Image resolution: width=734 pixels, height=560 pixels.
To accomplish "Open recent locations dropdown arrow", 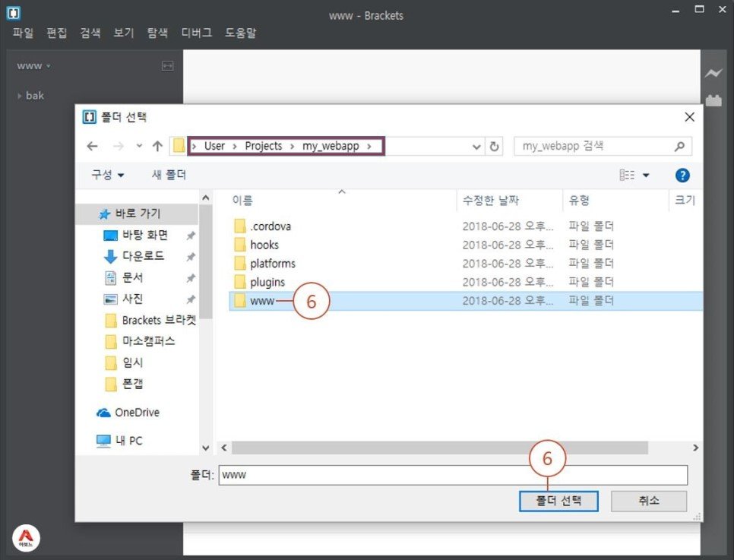I will (139, 146).
